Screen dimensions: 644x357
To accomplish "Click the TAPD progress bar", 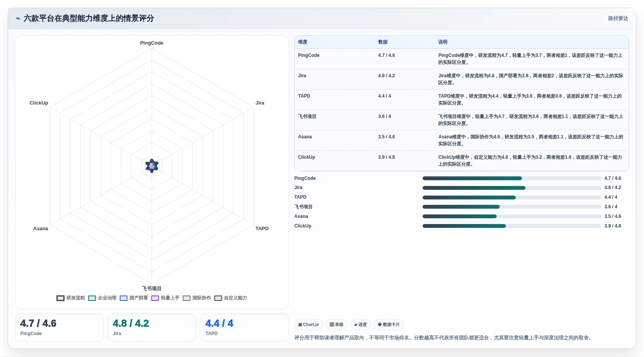I will click(x=512, y=198).
